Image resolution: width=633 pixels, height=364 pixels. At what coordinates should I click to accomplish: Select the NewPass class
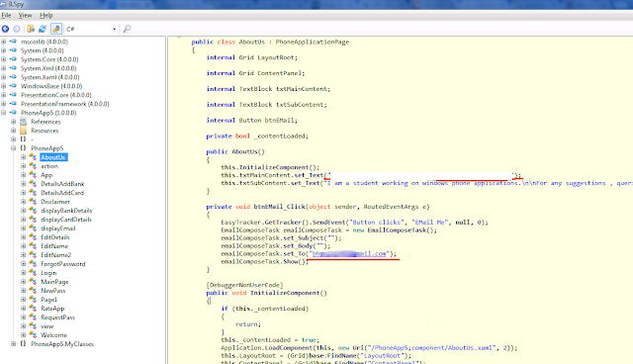(x=52, y=290)
